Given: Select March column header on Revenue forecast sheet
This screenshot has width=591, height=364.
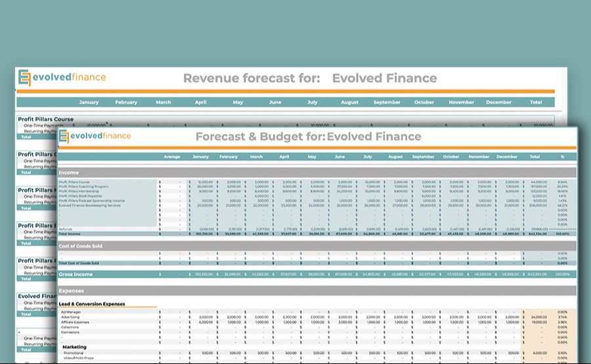Looking at the screenshot, I should pyautogui.click(x=164, y=102).
